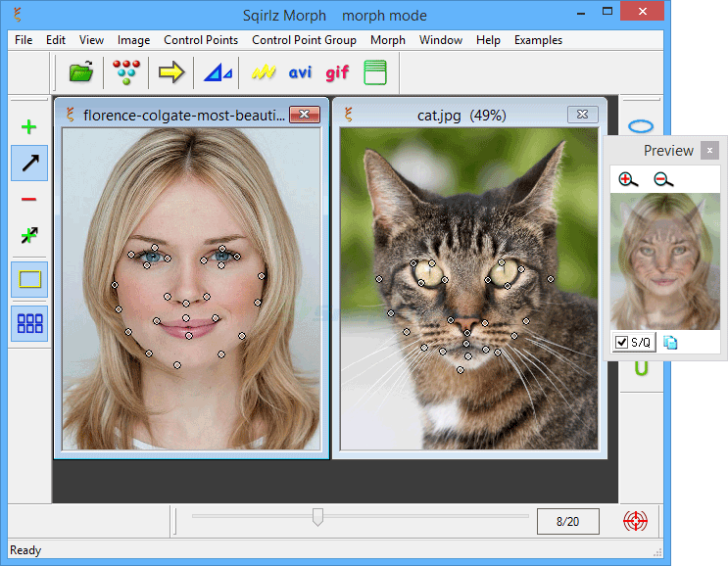Click the green window icon in toolbar
Image resolution: width=728 pixels, height=566 pixels.
pos(375,72)
